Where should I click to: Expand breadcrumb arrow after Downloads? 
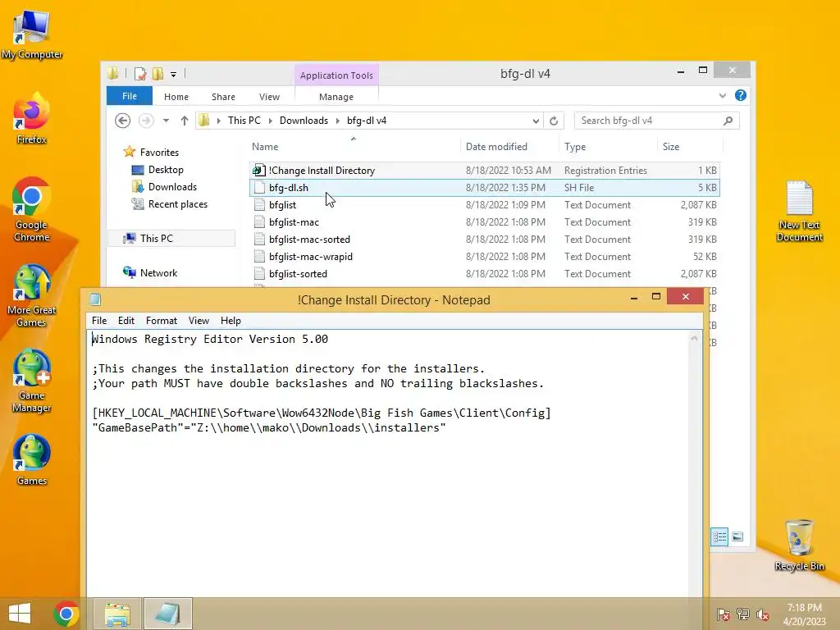[x=337, y=121]
